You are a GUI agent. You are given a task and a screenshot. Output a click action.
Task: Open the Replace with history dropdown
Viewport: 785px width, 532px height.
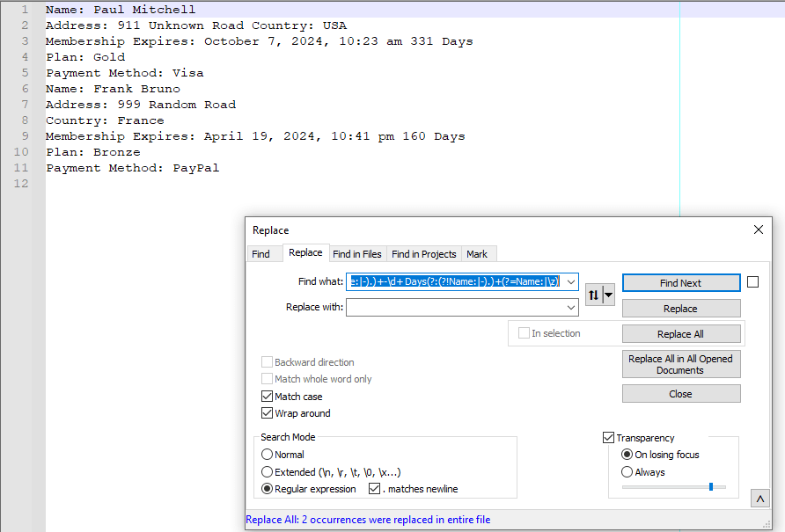tap(572, 308)
